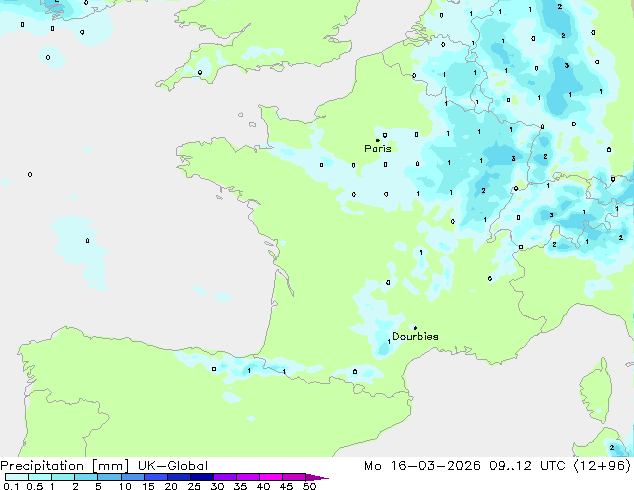634x490 pixels.
Task: Click the legend value label 25
Action: coord(194,486)
